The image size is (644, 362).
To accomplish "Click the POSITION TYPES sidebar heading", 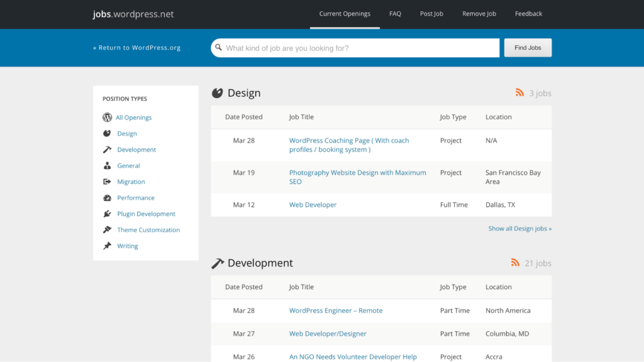I will (x=125, y=99).
